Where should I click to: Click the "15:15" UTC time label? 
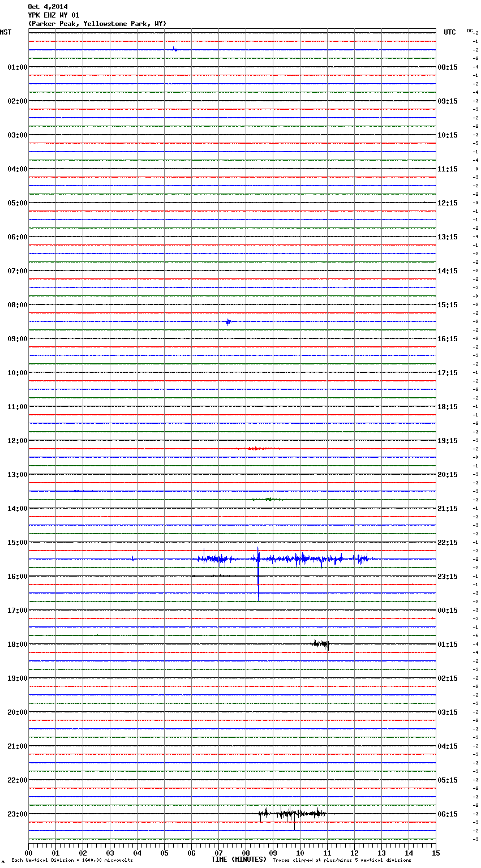click(448, 305)
